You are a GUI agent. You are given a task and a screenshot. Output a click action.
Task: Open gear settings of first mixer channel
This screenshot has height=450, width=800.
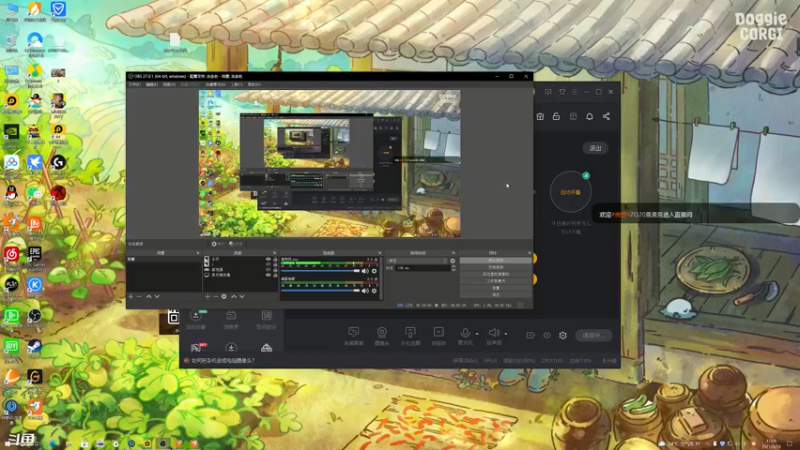[374, 271]
